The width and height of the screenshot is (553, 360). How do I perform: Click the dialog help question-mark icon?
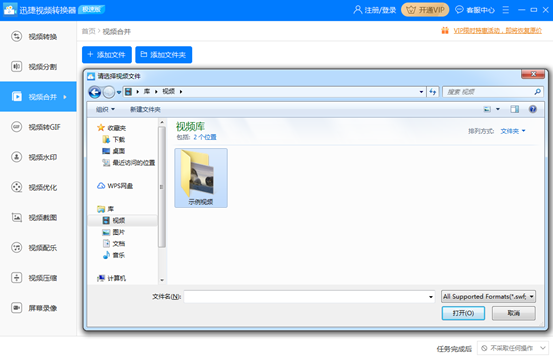533,109
